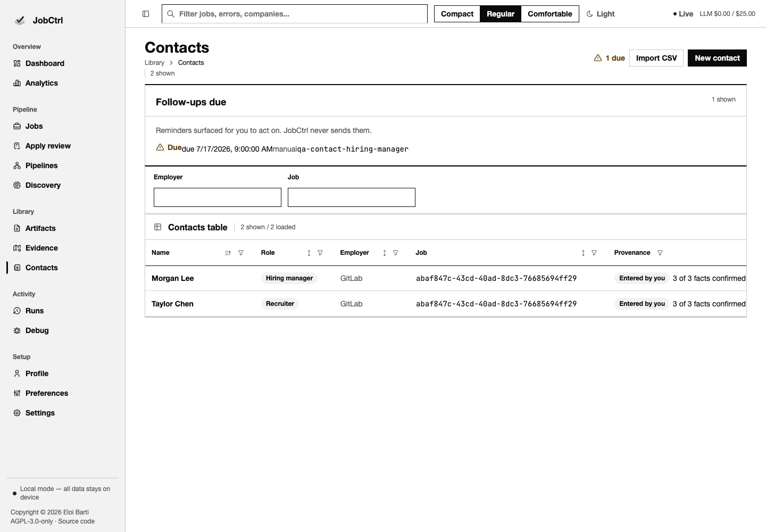Image resolution: width=766 pixels, height=532 pixels.
Task: Click the New contact button
Action: click(x=717, y=58)
